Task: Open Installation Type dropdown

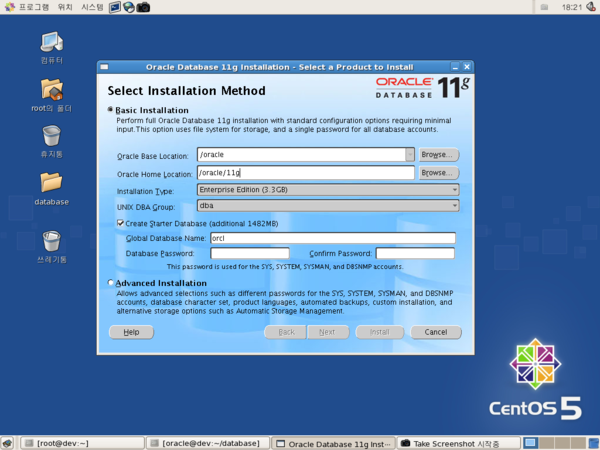Action: (328, 190)
